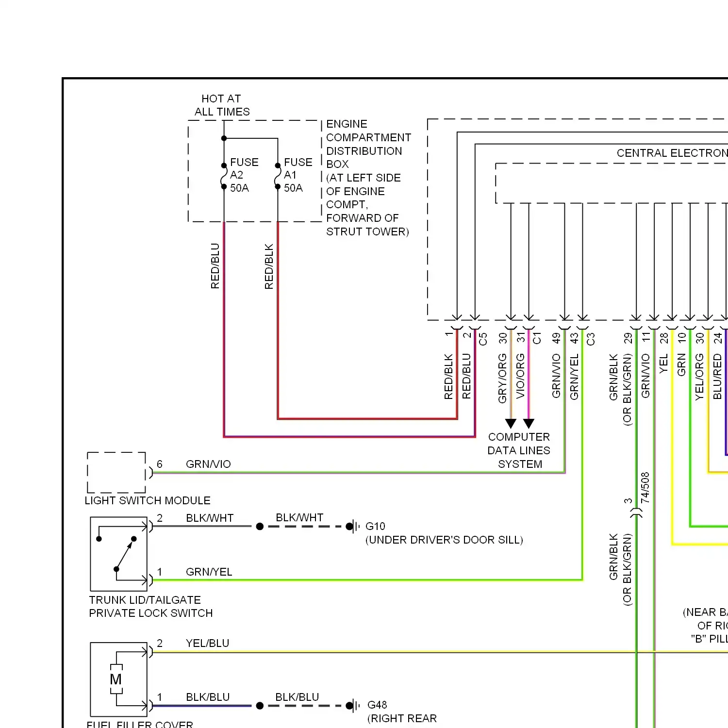The height and width of the screenshot is (728, 728).
Task: Click the trunk lid lock switch symbol
Action: 119,554
